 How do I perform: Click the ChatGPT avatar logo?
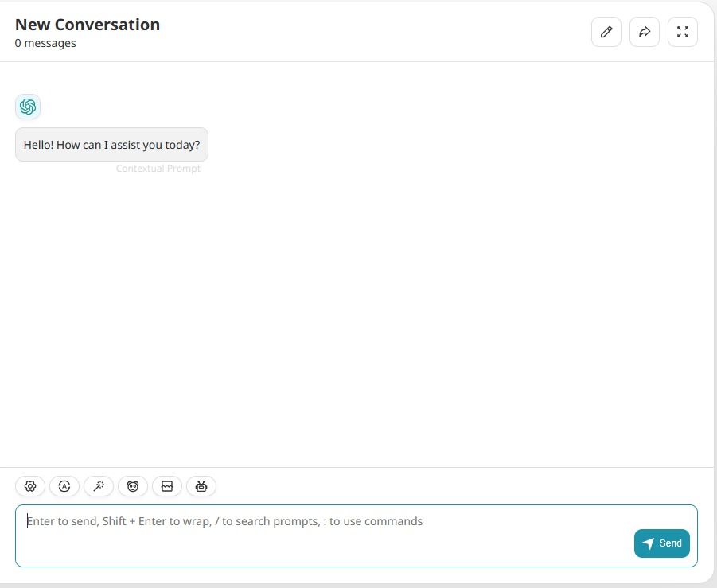(28, 107)
